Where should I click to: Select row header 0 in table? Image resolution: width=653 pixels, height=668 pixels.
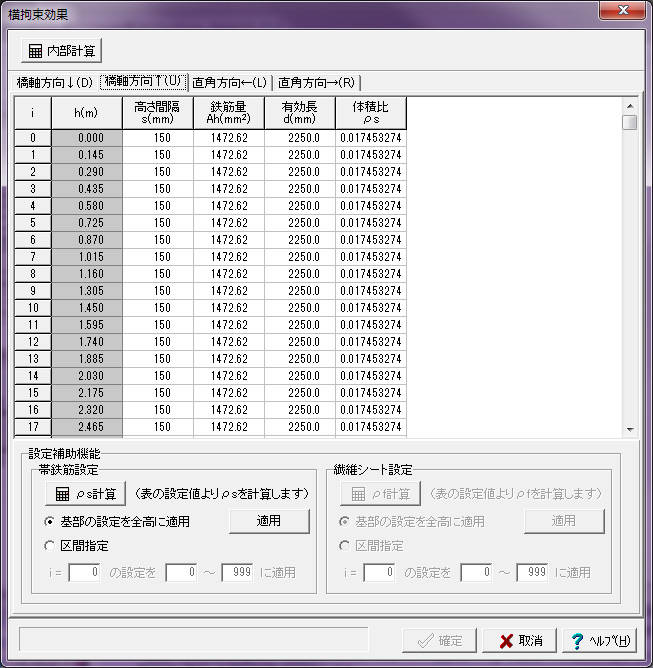(33, 138)
